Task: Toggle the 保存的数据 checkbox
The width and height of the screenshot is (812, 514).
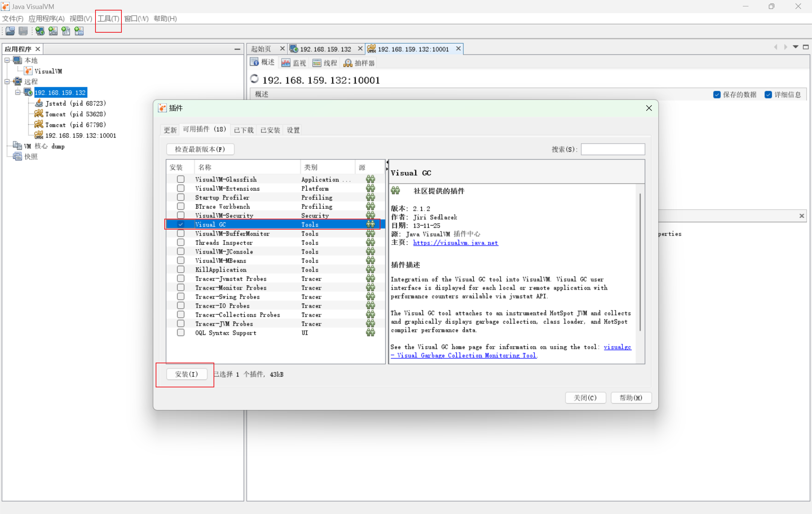Action: coord(717,95)
